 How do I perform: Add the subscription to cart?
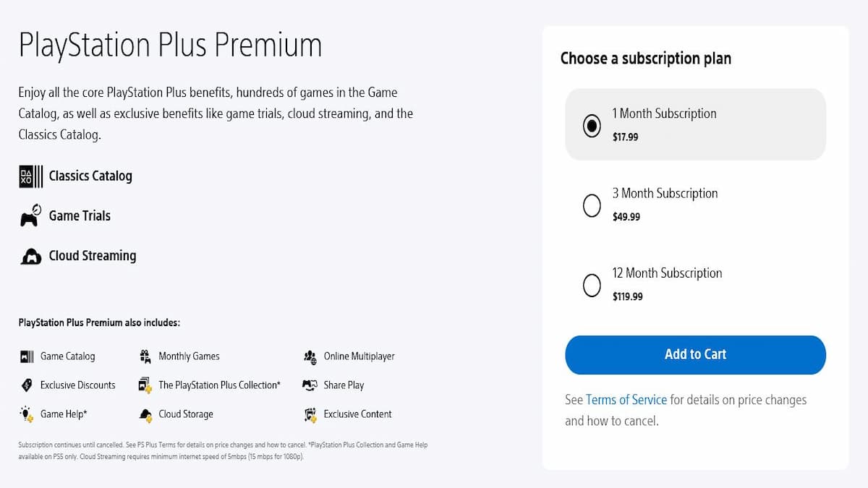tap(695, 355)
